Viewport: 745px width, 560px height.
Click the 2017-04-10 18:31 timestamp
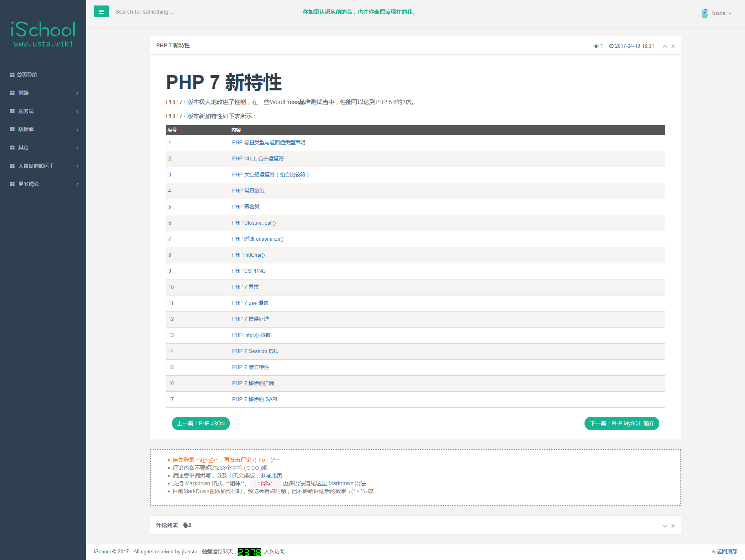coord(635,46)
